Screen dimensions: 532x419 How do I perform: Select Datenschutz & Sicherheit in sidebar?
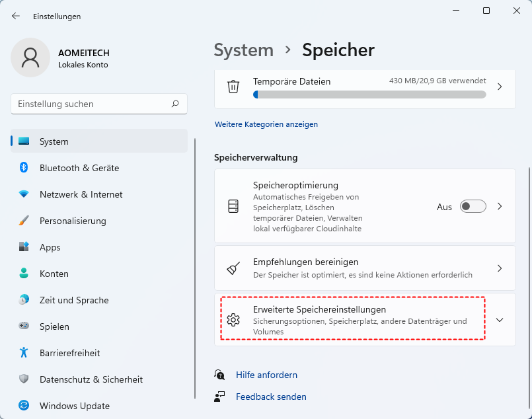[x=91, y=379]
